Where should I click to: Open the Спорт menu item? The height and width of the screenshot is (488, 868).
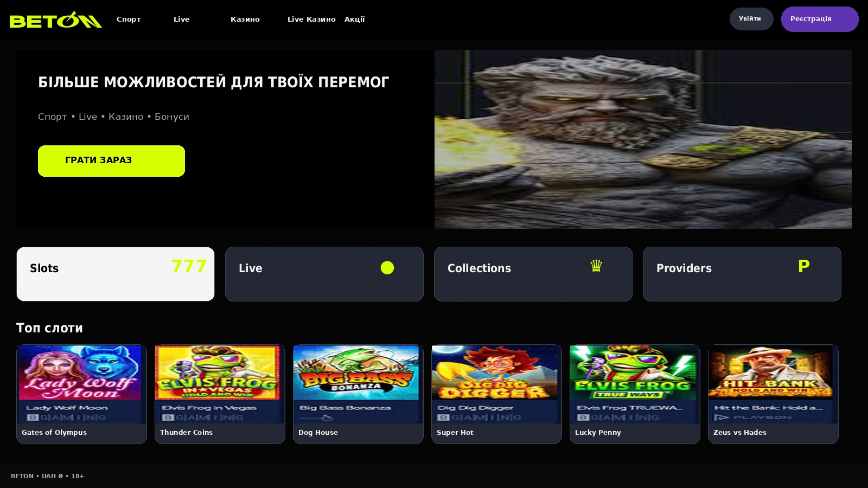tap(129, 19)
